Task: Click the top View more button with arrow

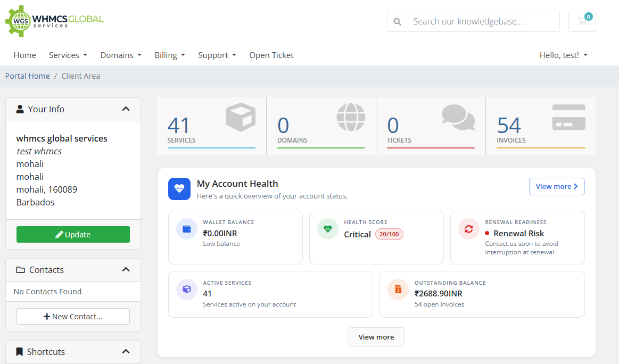Action: pos(557,186)
